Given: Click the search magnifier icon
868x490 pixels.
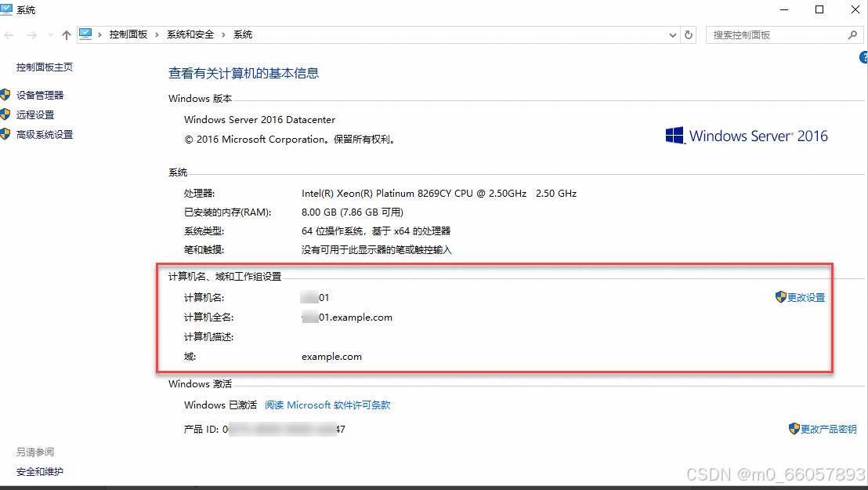Looking at the screenshot, I should pos(852,35).
